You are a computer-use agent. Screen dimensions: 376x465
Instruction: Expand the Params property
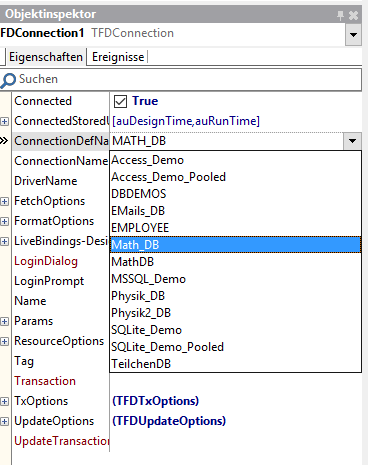(x=4, y=322)
